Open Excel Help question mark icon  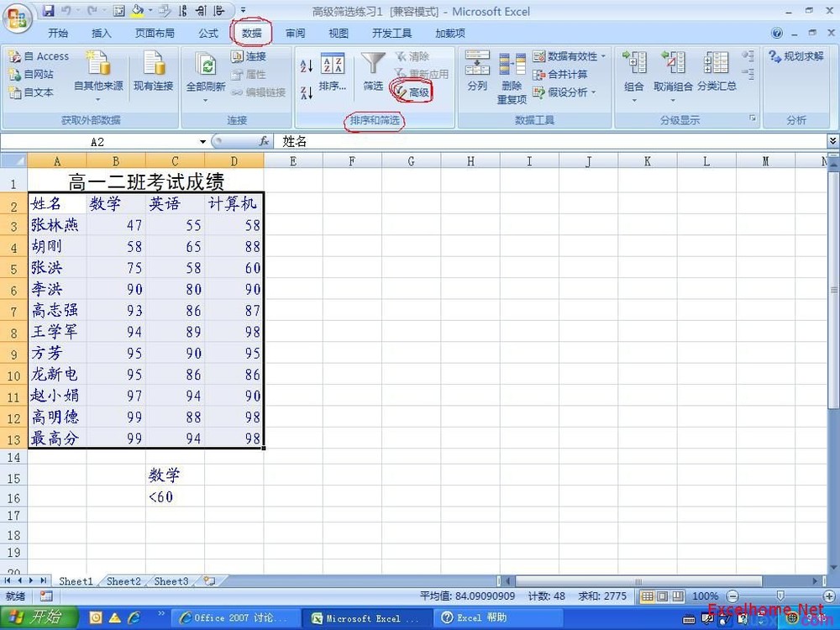(777, 34)
